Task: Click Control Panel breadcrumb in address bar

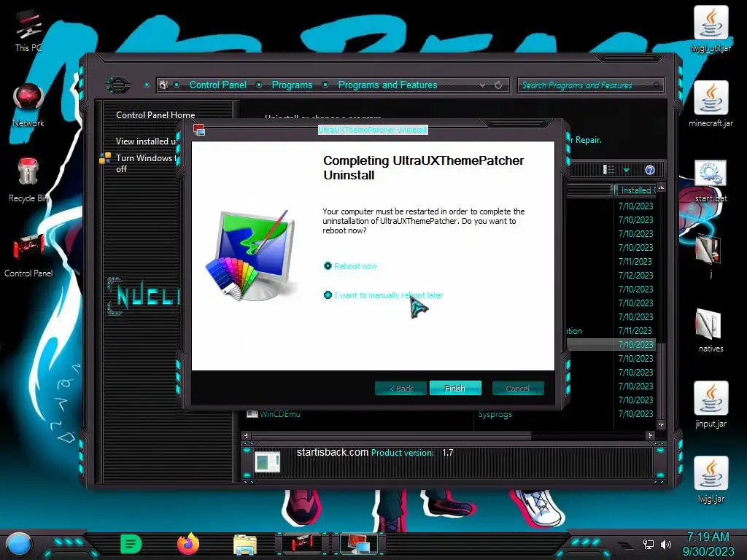Action: (x=218, y=85)
